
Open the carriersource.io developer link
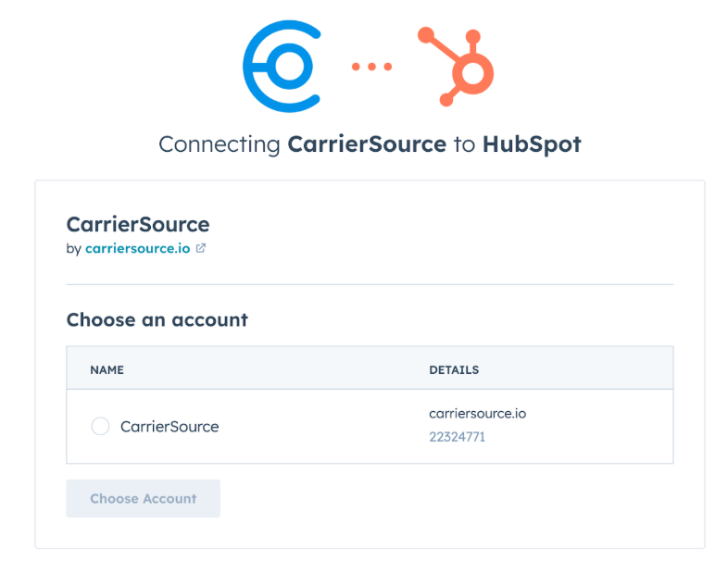pos(137,249)
